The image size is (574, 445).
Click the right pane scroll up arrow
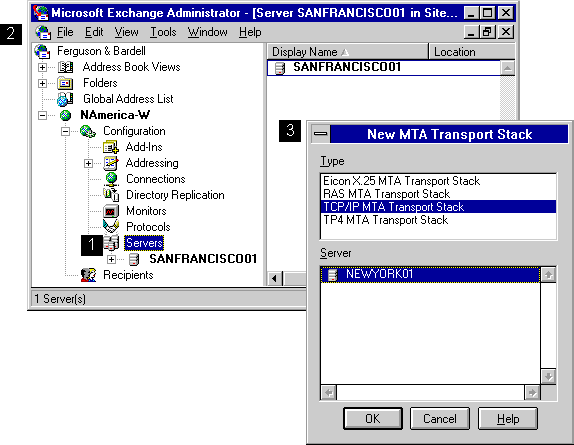point(507,68)
